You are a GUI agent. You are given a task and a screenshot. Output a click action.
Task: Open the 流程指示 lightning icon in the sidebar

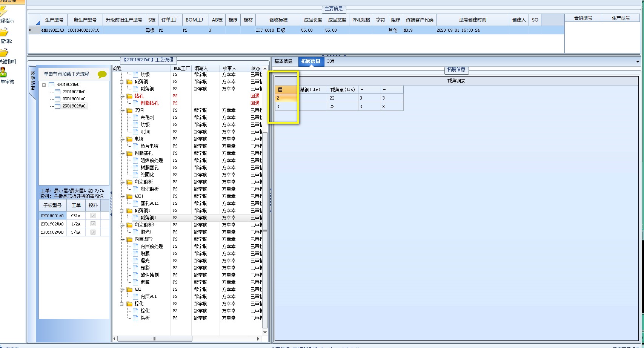[3, 11]
